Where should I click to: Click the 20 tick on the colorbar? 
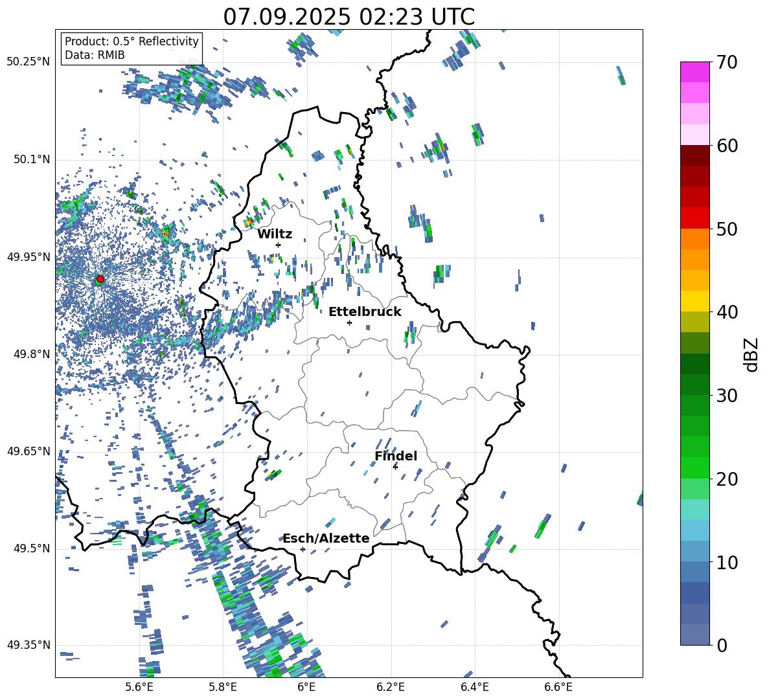point(726,479)
